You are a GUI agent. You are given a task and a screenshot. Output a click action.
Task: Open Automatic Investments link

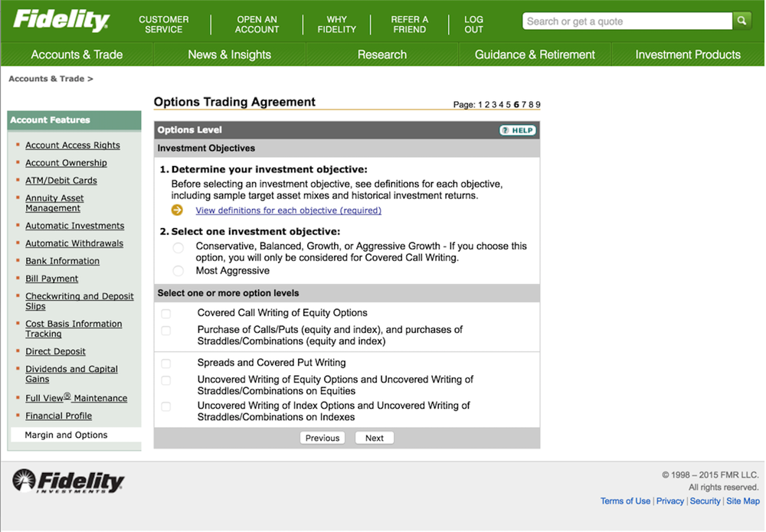75,226
